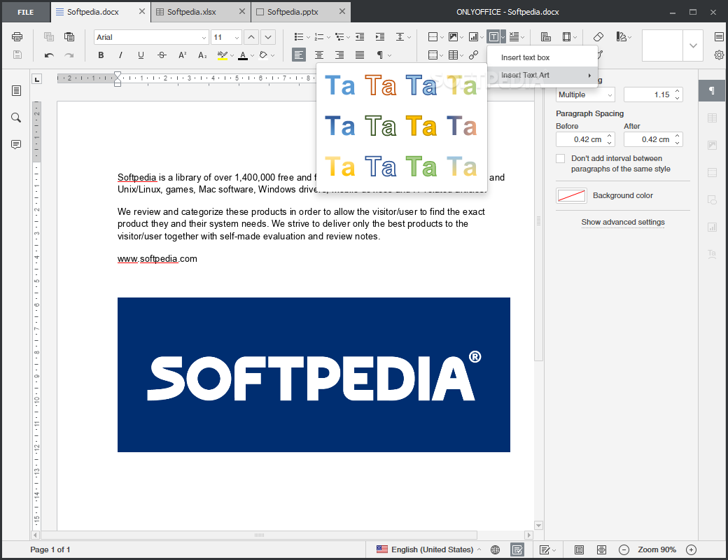Click the spacing Before 0.42 cm field

tap(585, 139)
